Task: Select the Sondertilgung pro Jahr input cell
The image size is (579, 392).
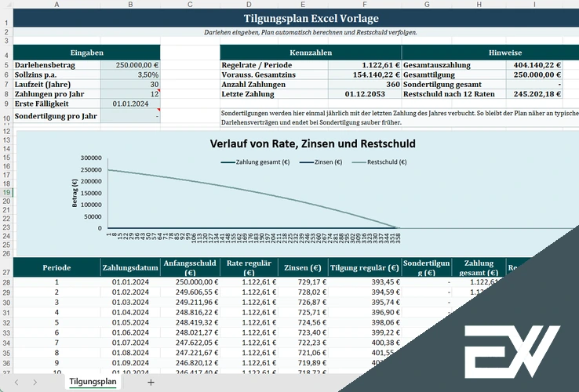Action: point(130,116)
